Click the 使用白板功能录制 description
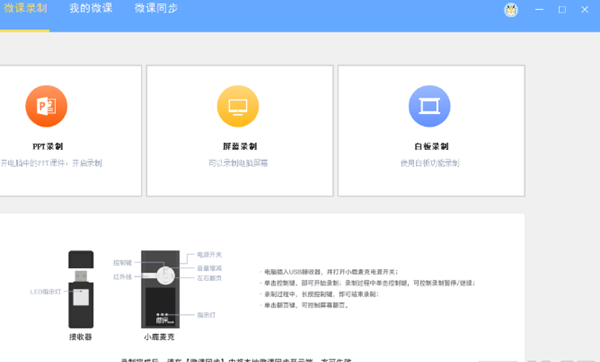 click(430, 163)
